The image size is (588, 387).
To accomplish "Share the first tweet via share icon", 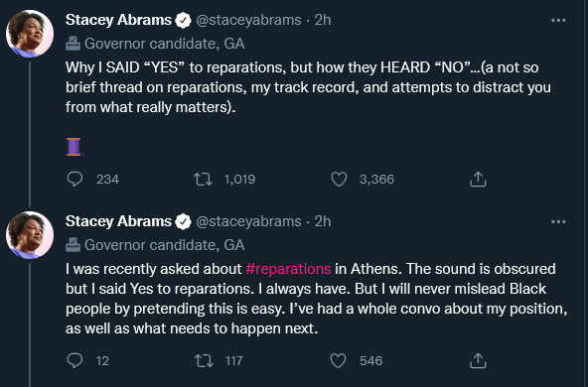I will click(478, 179).
